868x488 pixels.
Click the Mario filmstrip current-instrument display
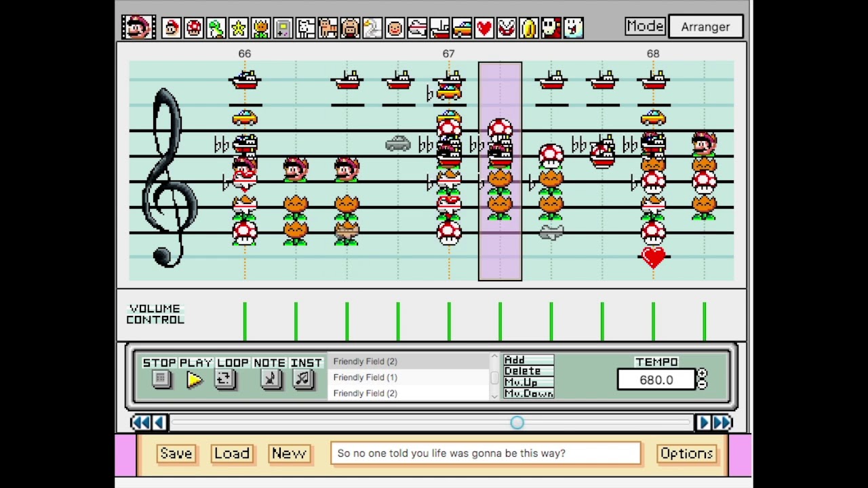click(x=139, y=27)
